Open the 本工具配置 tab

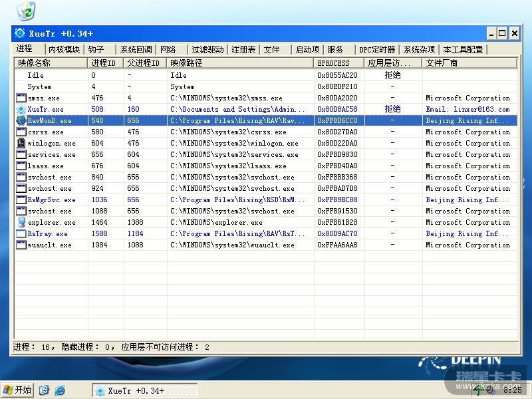click(463, 49)
